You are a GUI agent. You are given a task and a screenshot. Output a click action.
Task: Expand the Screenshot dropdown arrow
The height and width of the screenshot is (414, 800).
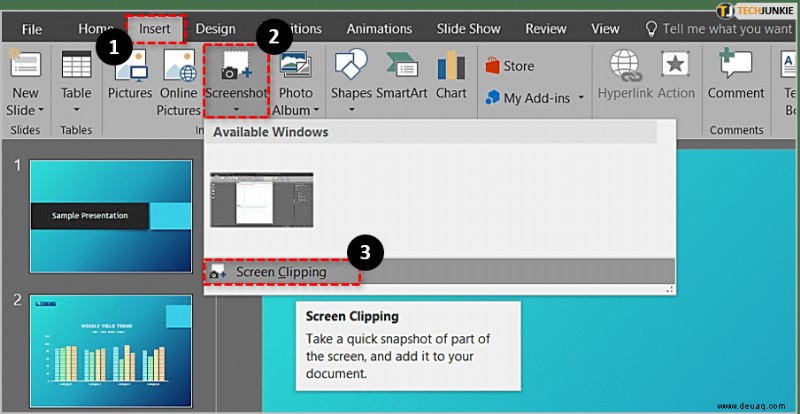(x=236, y=109)
